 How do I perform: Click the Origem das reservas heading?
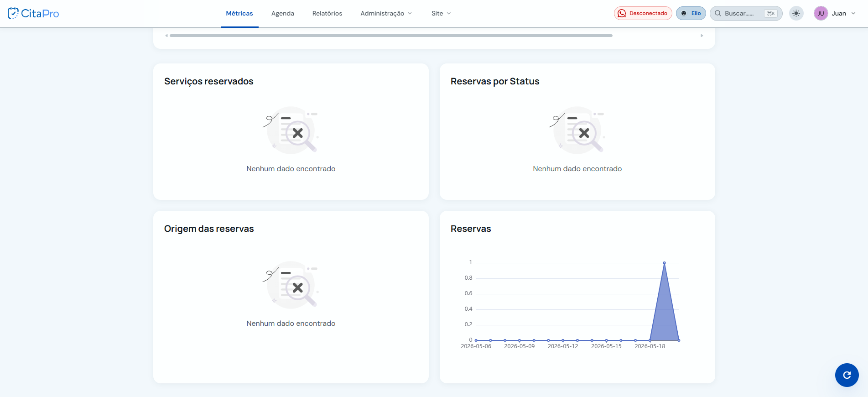coord(209,229)
